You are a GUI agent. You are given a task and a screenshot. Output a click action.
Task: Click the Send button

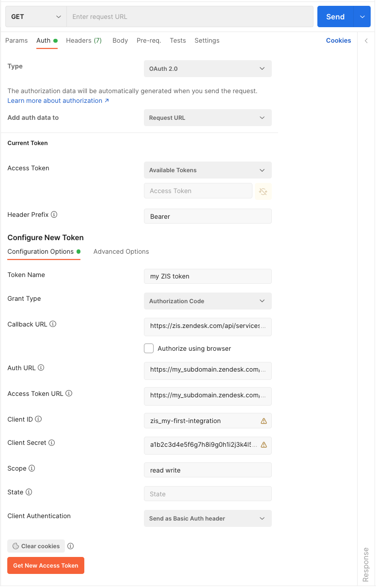(x=335, y=16)
